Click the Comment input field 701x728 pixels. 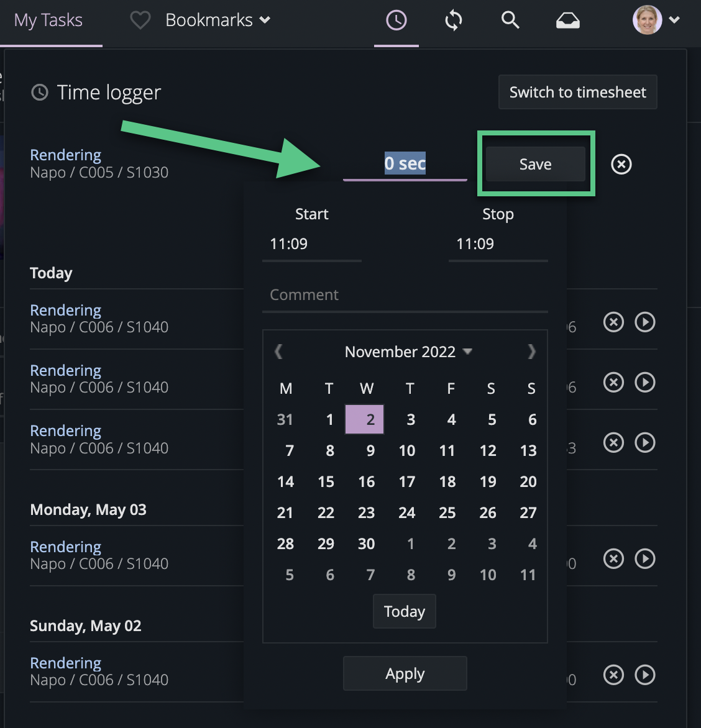point(405,295)
